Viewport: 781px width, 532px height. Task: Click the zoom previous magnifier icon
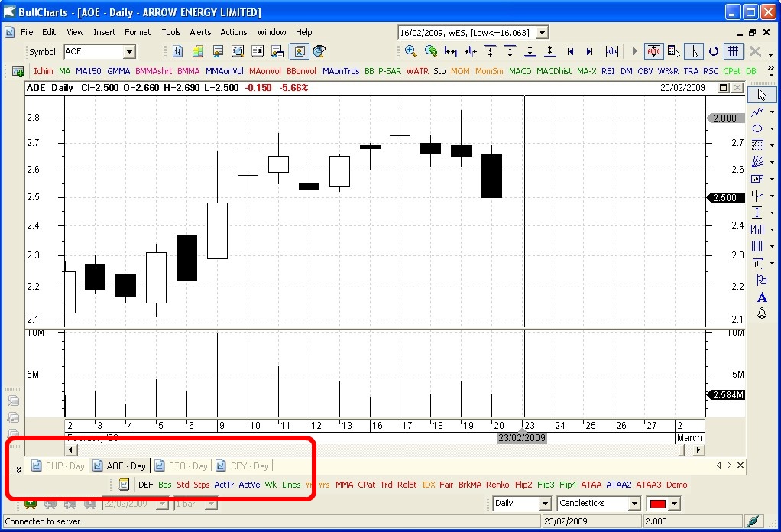(x=430, y=50)
